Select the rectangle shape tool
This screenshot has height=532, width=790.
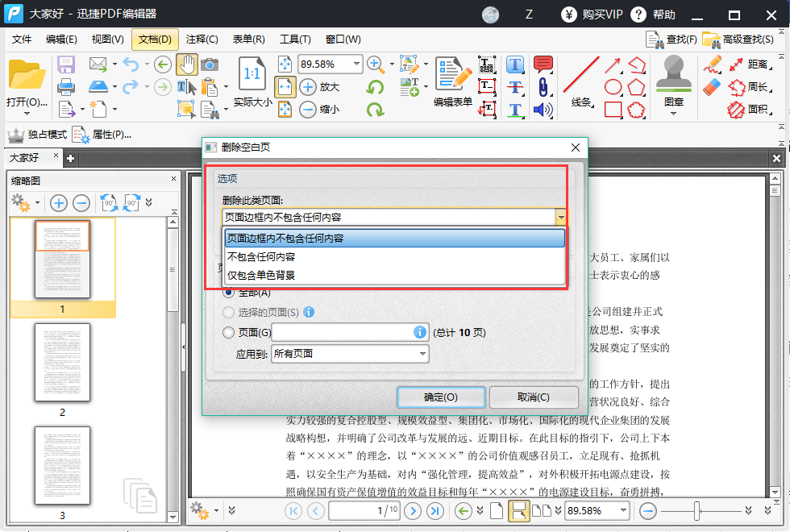(613, 110)
